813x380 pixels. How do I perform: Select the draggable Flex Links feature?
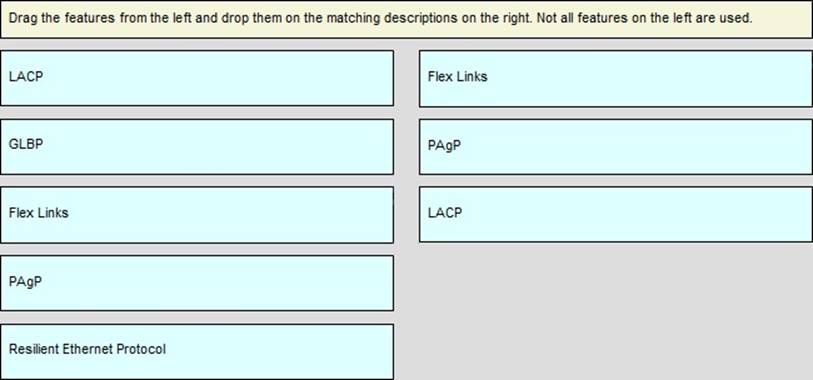[197, 215]
